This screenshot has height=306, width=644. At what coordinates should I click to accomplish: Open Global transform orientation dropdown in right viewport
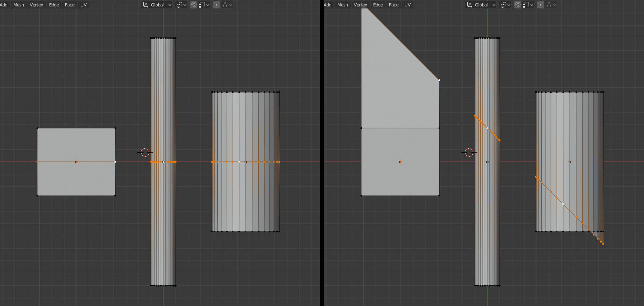[x=481, y=5]
